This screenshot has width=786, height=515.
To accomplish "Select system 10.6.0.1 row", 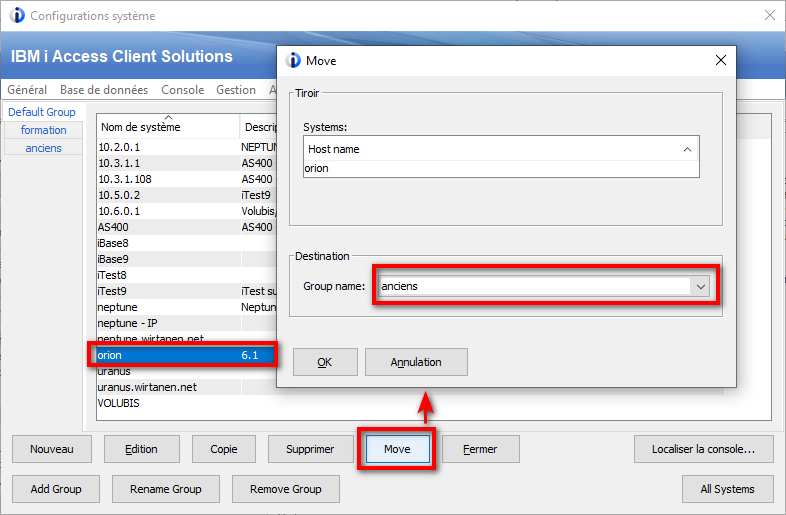I will (186, 211).
